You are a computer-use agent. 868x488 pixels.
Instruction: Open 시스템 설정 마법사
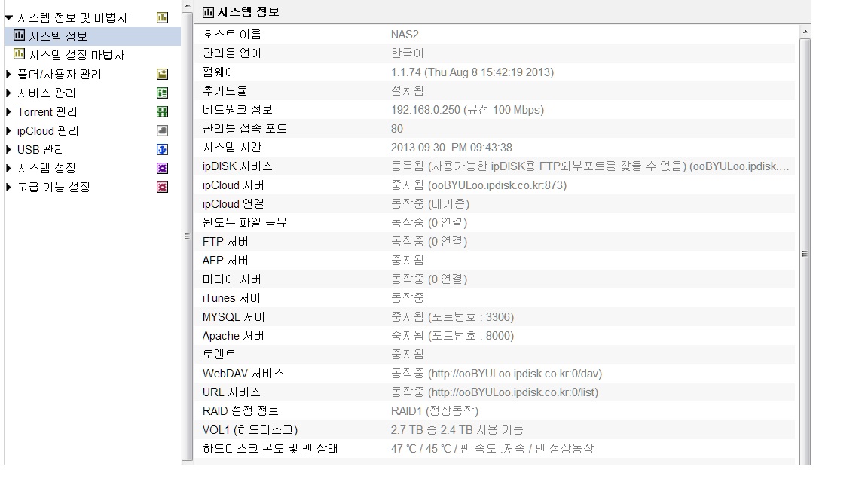click(x=77, y=55)
